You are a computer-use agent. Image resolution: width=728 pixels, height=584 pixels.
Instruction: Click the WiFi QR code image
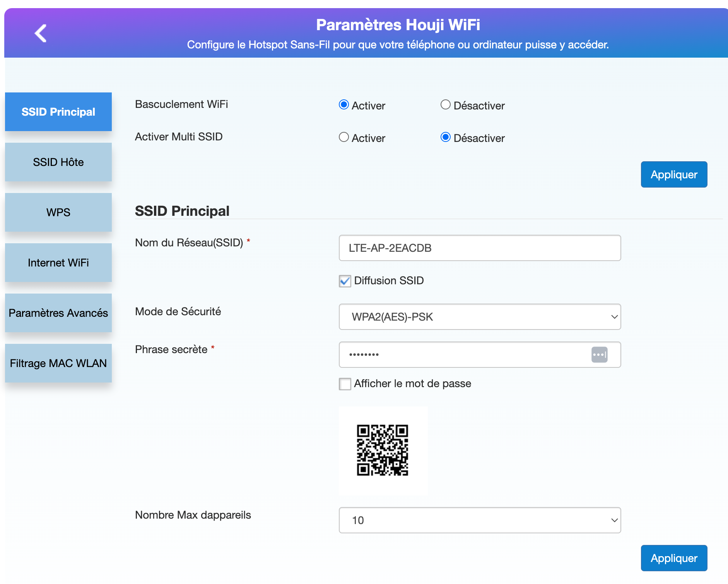(x=383, y=450)
